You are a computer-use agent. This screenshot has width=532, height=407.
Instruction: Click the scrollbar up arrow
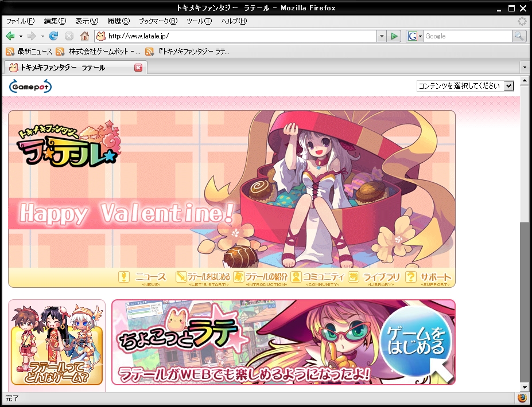click(x=525, y=81)
